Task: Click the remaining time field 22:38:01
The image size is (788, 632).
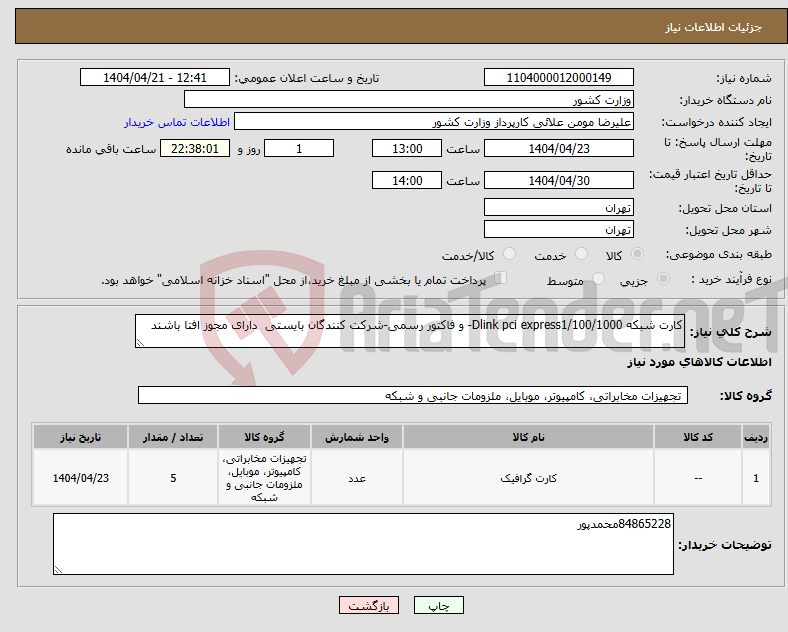Action: 195,148
